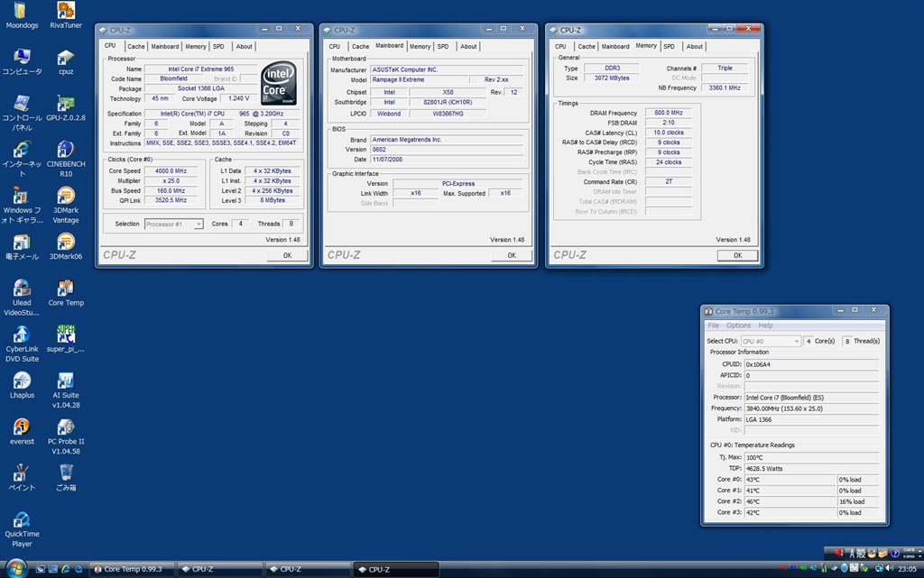Click DRAM Frequency value 800.0 MHz

click(x=669, y=113)
